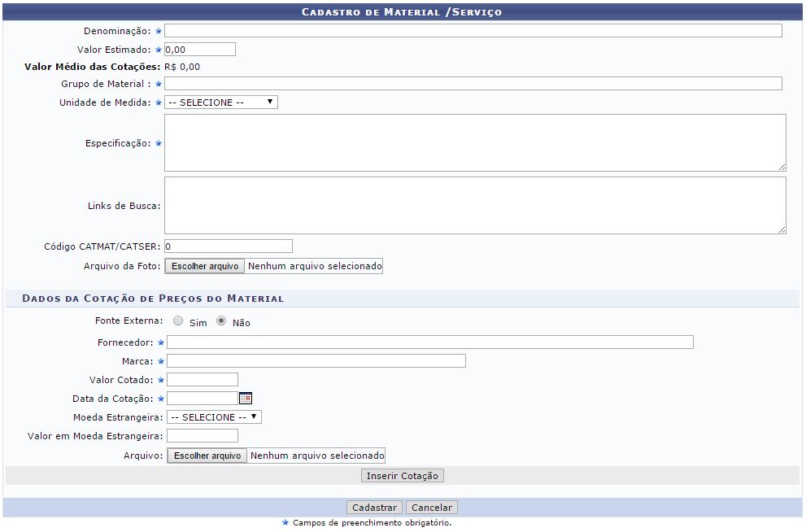This screenshot has width=806, height=532.
Task: Open the Unidade de Medida dropdown
Action: 220,102
